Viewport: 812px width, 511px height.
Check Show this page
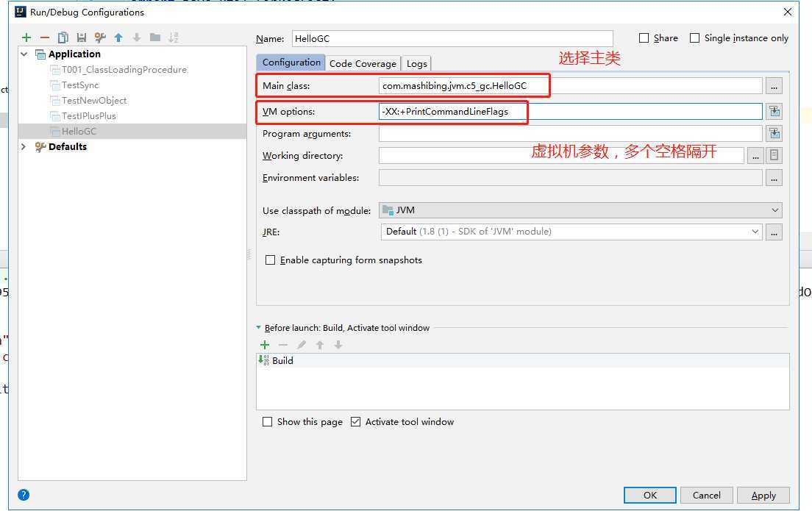coord(267,422)
